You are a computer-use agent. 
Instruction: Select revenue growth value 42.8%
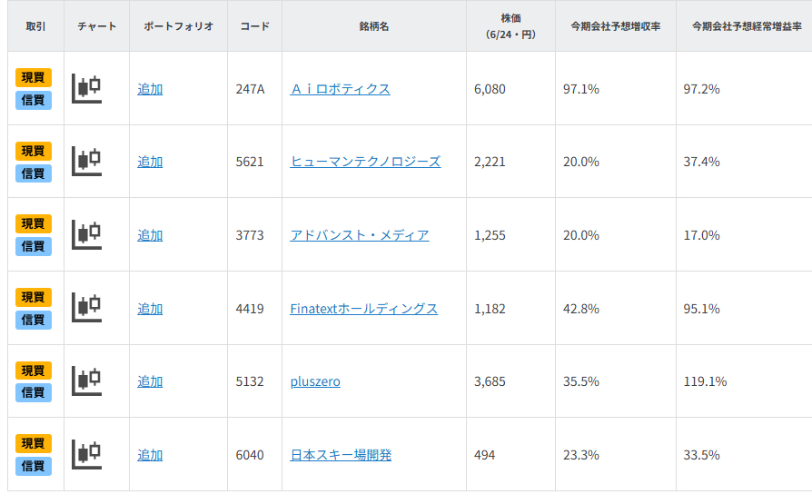[581, 309]
